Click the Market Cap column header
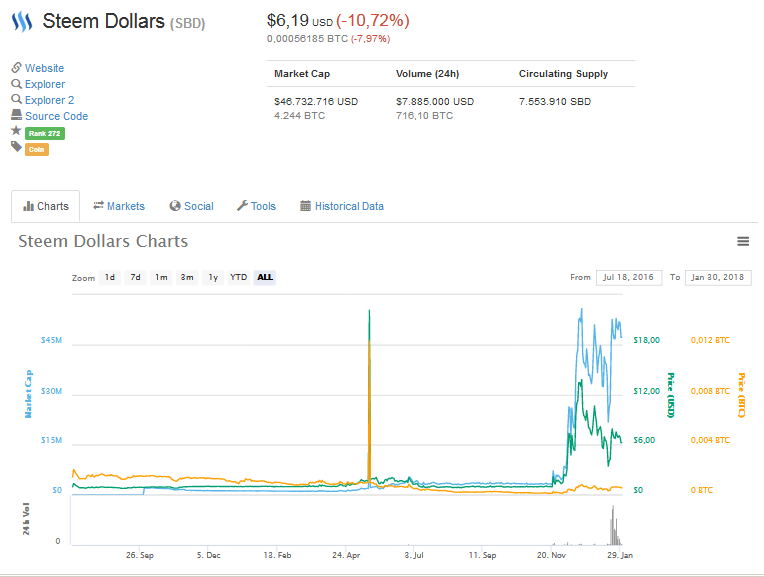Viewport: 764px width, 577px height. coord(302,74)
